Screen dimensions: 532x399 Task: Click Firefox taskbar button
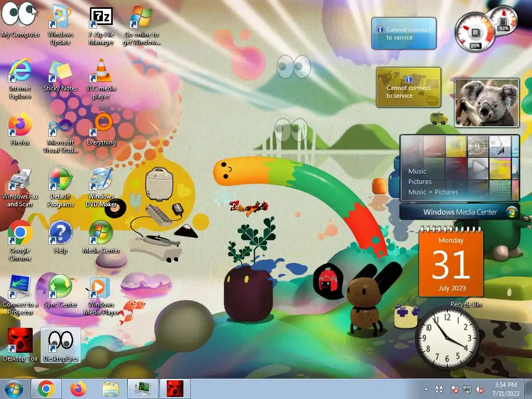click(78, 389)
